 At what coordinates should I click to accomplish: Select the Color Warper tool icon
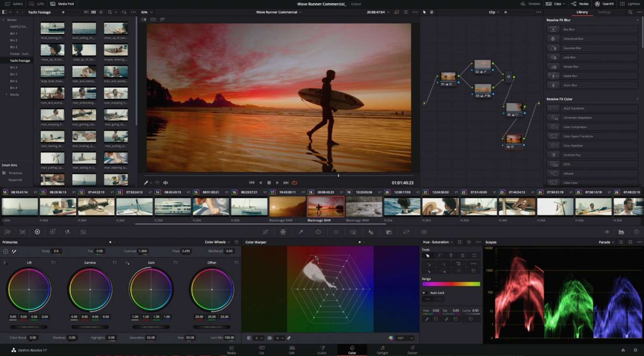coord(283,232)
